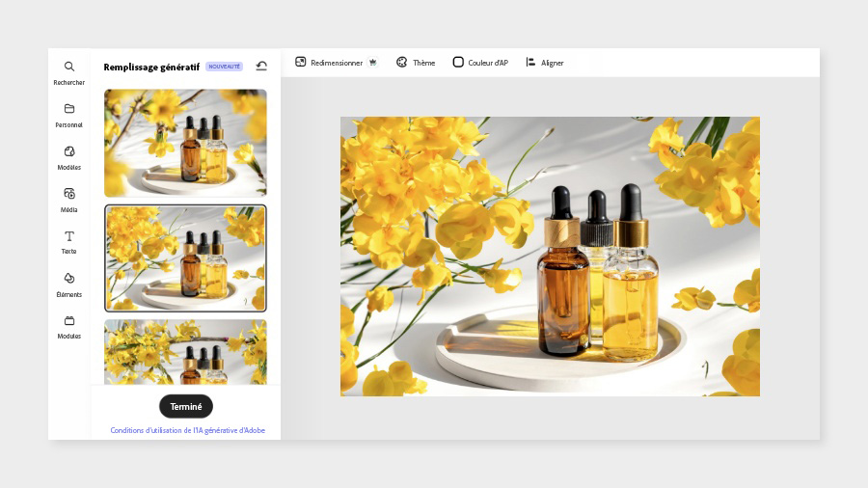
Task: Open the Modules sidebar icon
Action: [x=69, y=320]
